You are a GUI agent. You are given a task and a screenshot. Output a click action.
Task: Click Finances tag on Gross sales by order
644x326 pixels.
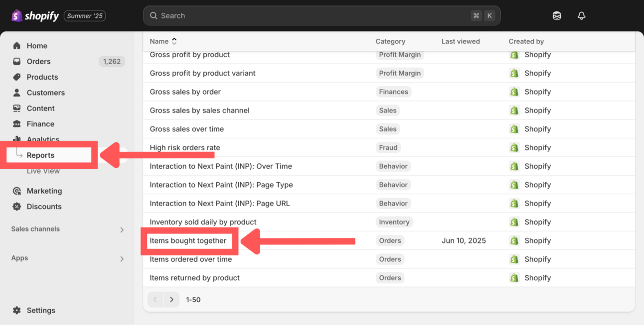(393, 92)
